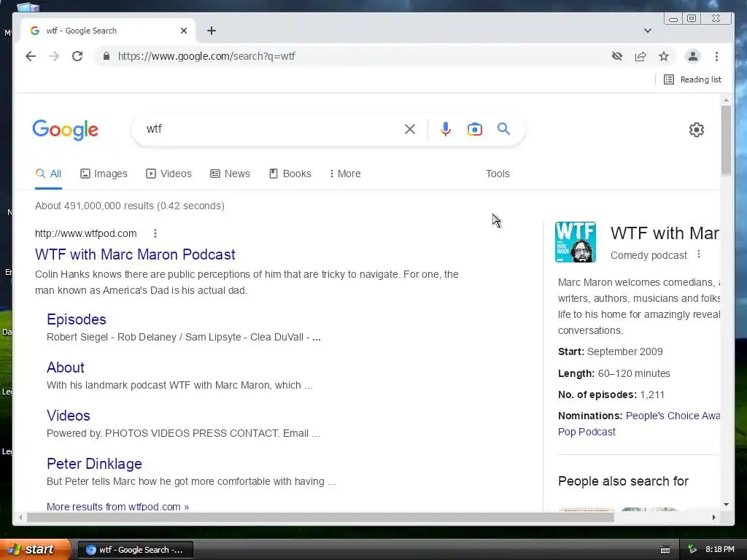Click the keyboard icon in system tray

pyautogui.click(x=665, y=550)
